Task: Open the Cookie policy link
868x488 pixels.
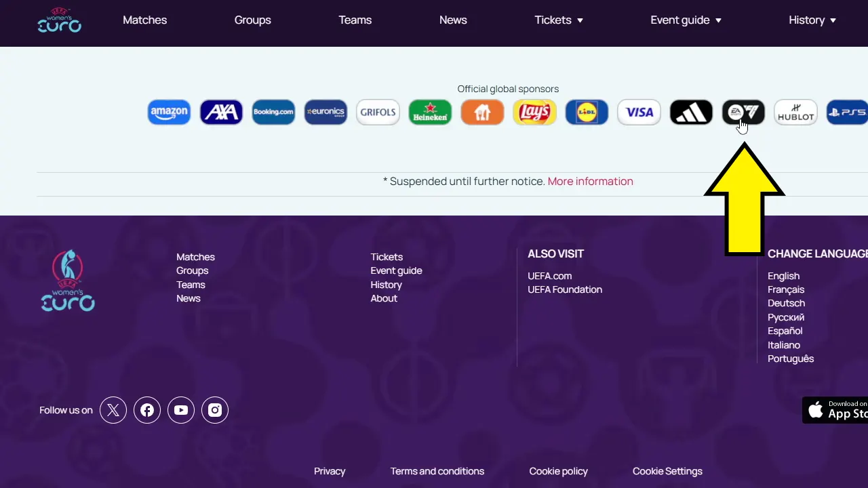Action: pyautogui.click(x=559, y=471)
